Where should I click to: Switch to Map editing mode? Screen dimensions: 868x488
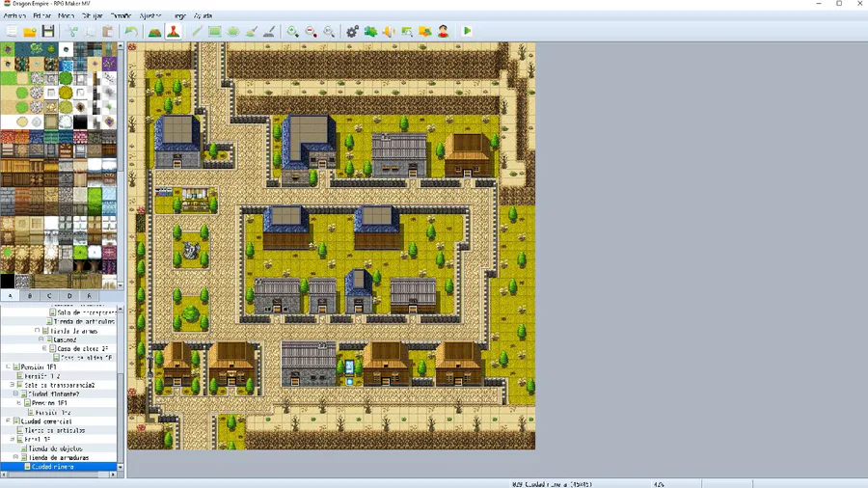point(155,32)
